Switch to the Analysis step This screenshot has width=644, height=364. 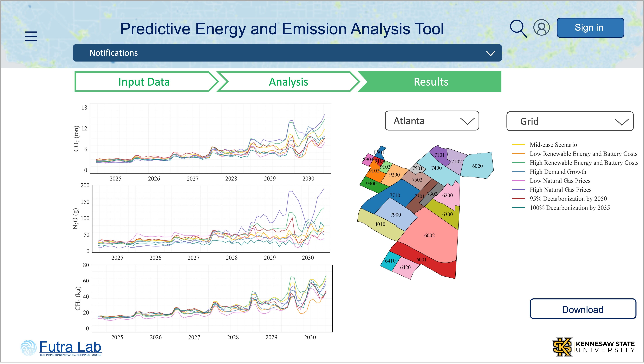(x=288, y=82)
